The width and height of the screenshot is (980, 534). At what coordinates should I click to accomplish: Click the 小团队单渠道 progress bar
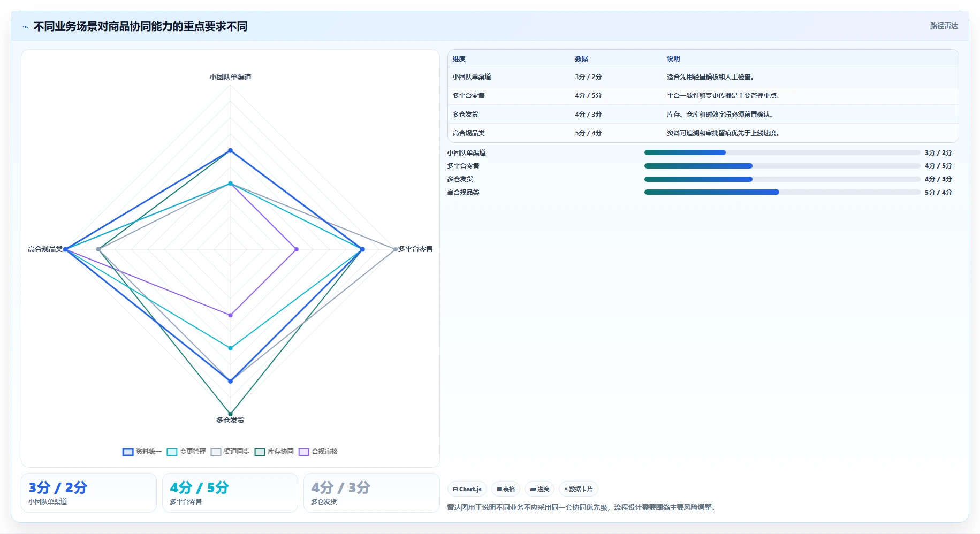[x=782, y=152]
